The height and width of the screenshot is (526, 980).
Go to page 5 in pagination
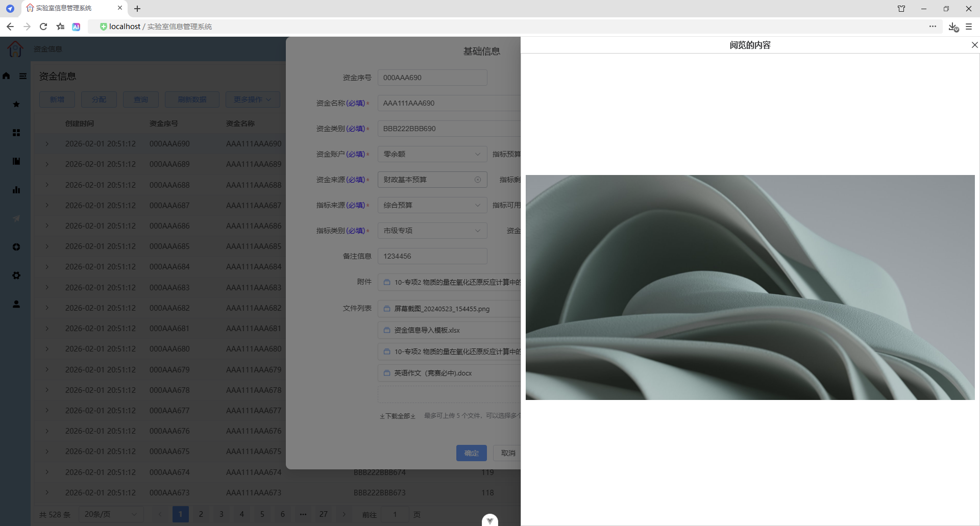(262, 514)
